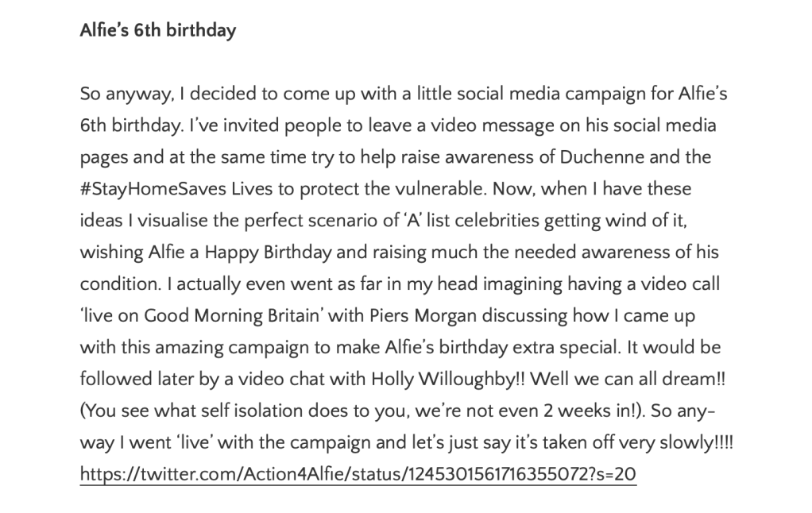Open the twitter.com/Action4Alfie status link

(x=358, y=475)
